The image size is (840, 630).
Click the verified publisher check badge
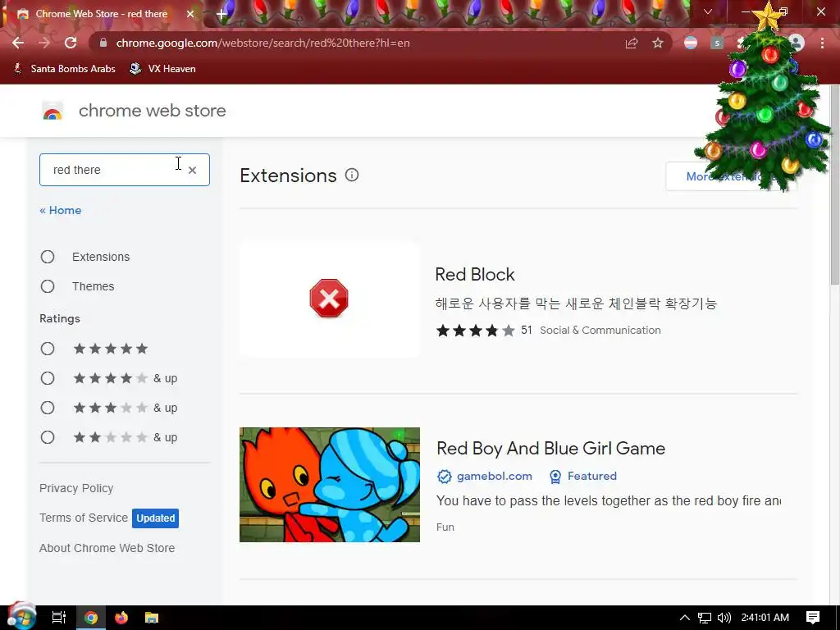coord(444,477)
